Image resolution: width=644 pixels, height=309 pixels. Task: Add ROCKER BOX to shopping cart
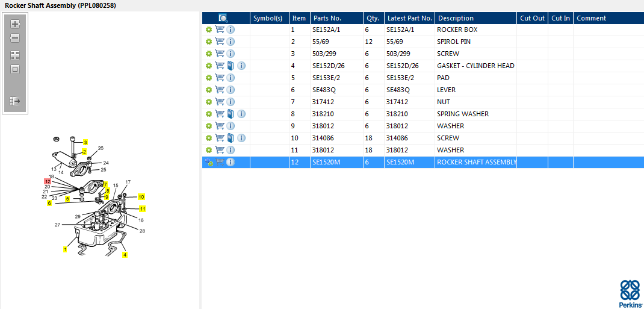click(x=220, y=30)
